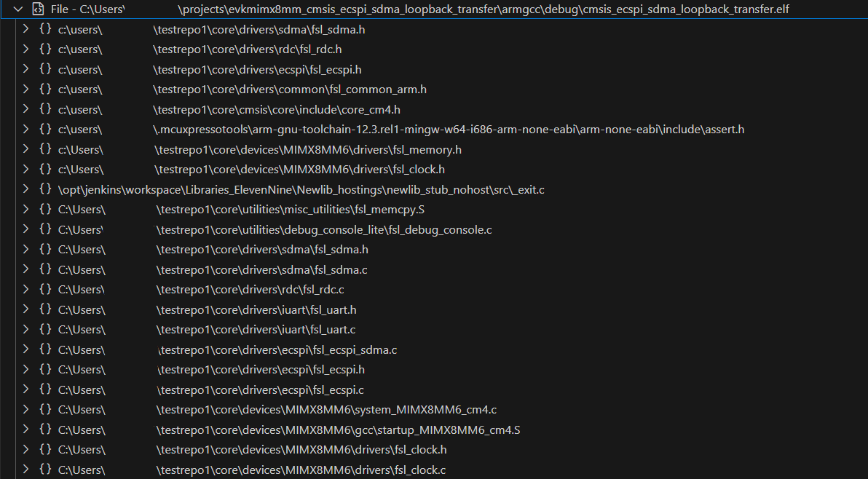
Task: Expand the fsl_common_arm.h entry chevron
Action: click(25, 90)
